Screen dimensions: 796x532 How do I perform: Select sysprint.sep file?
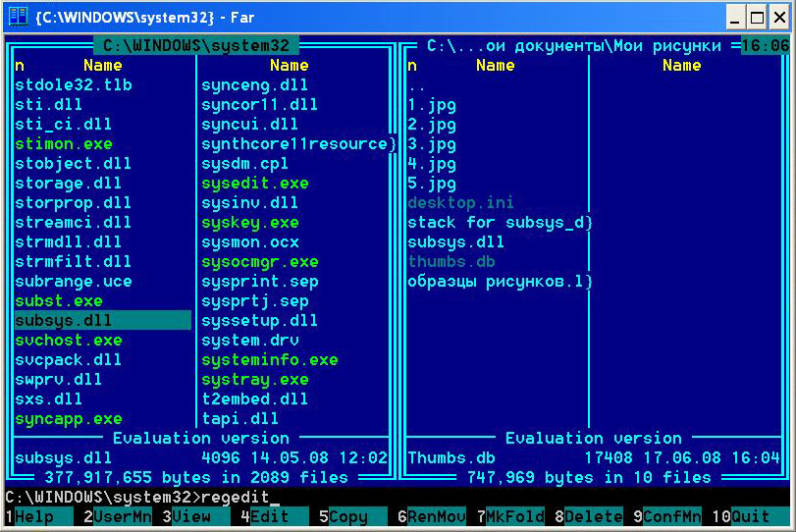coord(260,282)
